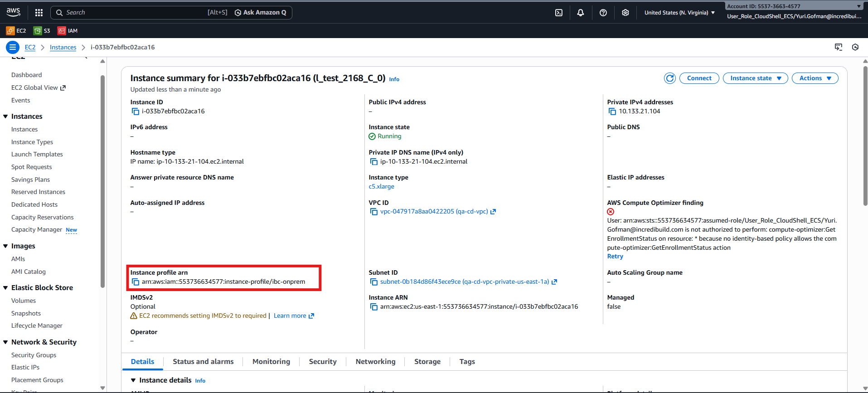Viewport: 868px width, 393px height.
Task: Open the hexagon settings icon at right
Action: click(855, 47)
